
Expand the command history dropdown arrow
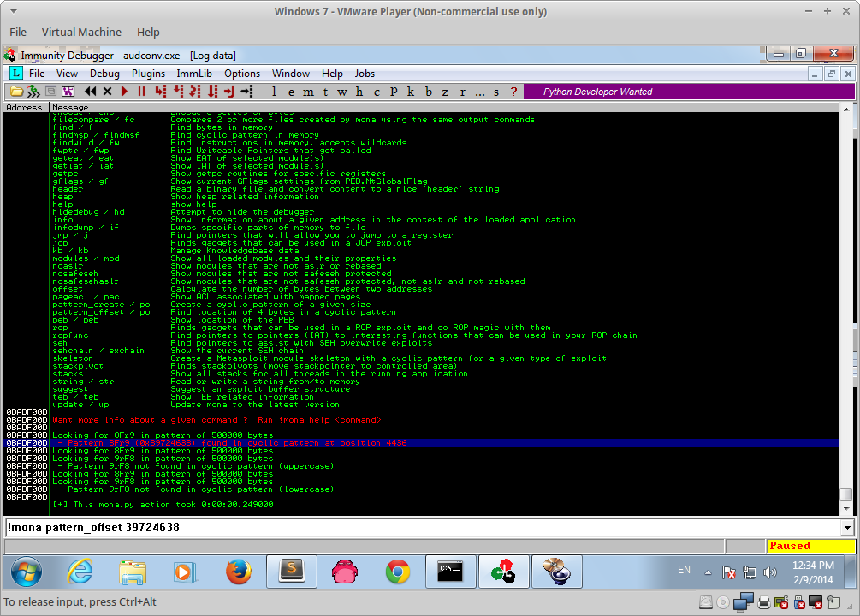847,528
